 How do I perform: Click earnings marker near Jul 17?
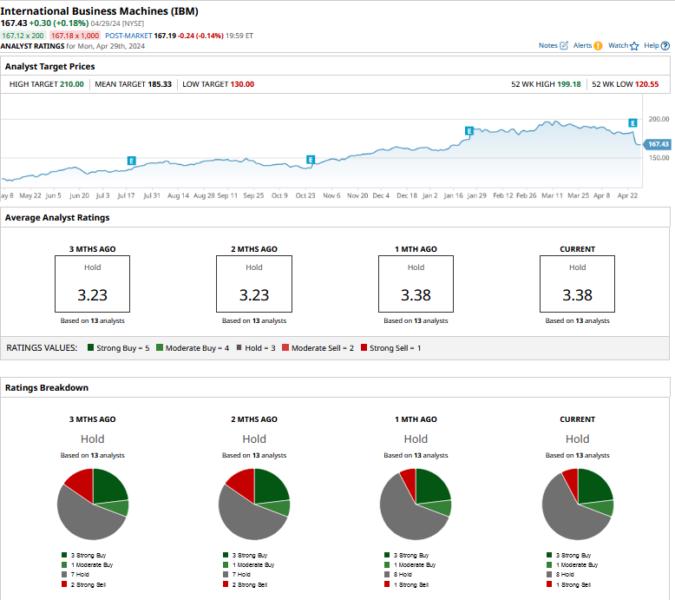click(x=131, y=160)
